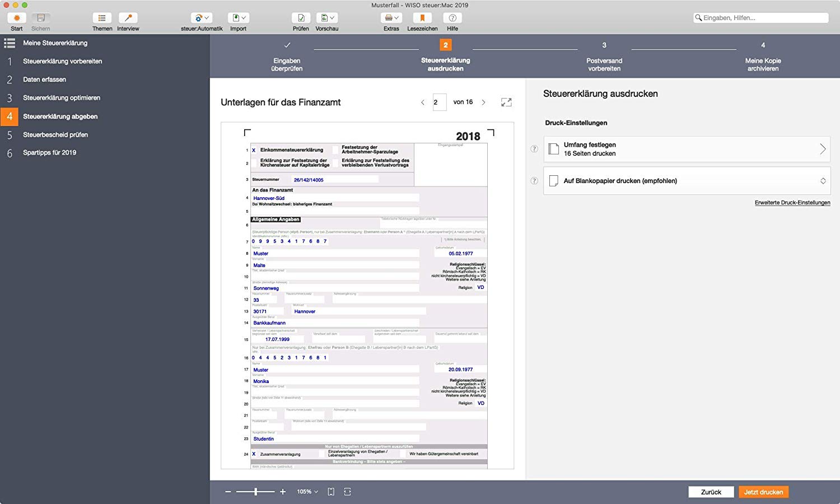Toggle the Einkommensteuererklärung checkbox in the form
This screenshot has height=504, width=840.
254,150
